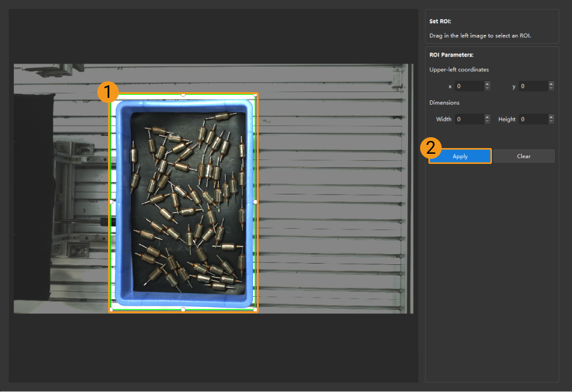Select the ROI bottom-right corner handle
Image resolution: width=572 pixels, height=392 pixels.
[255, 309]
